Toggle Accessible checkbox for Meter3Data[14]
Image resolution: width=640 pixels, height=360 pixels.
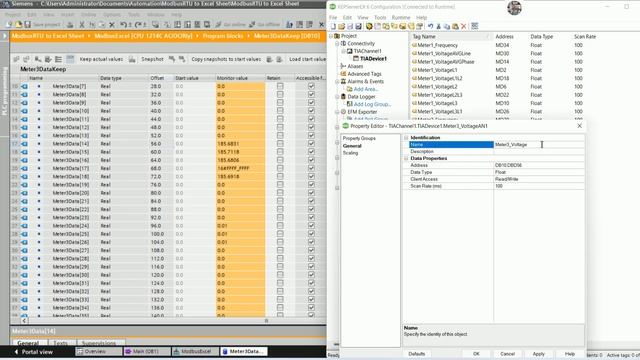pyautogui.click(x=311, y=144)
